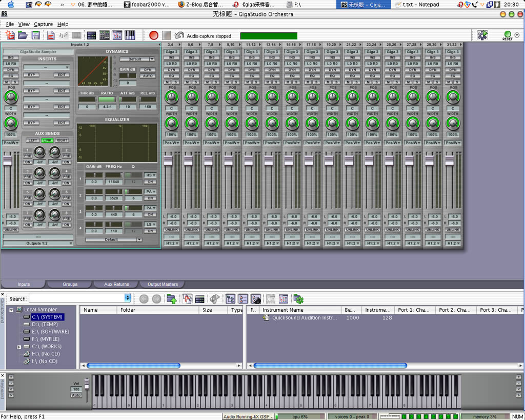Switch to the Groups tab

tap(70, 284)
